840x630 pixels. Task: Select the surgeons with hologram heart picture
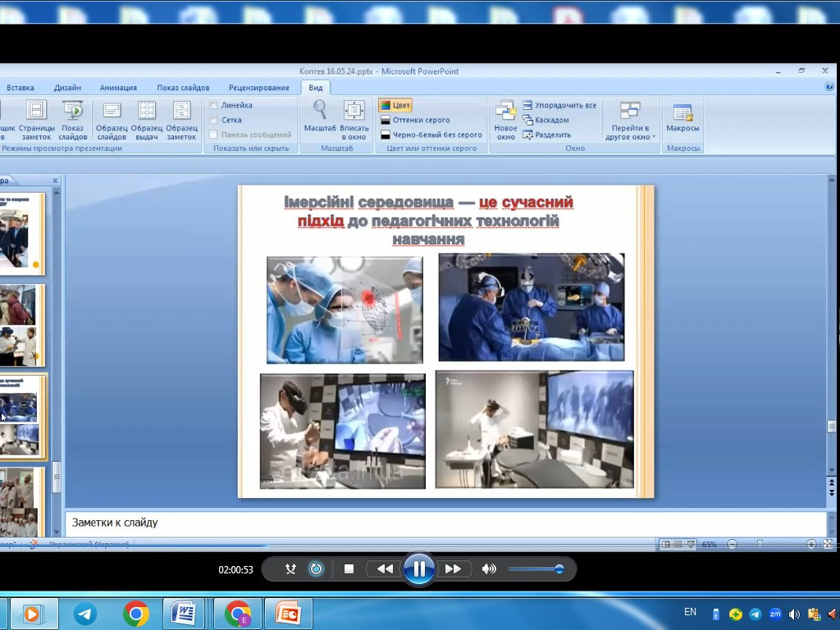pos(345,309)
